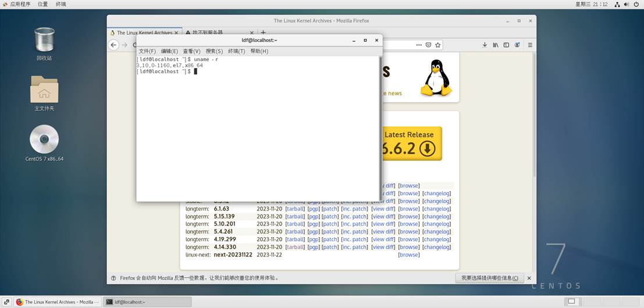644x308 pixels.
Task: Open the terminal 搜索(S) menu
Action: point(214,51)
